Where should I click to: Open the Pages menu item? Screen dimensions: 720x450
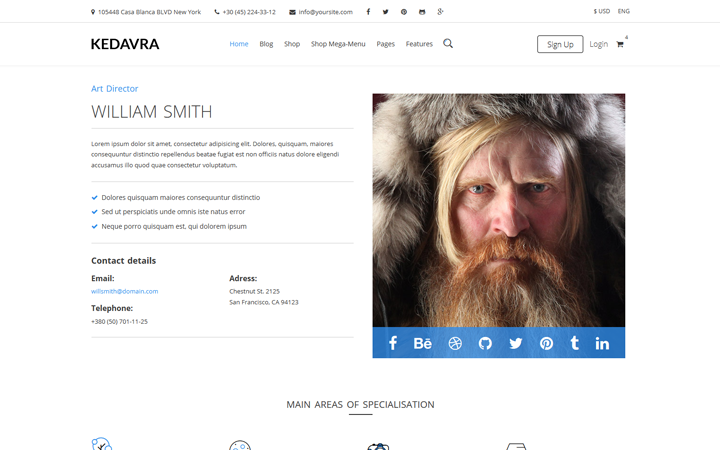(x=386, y=44)
